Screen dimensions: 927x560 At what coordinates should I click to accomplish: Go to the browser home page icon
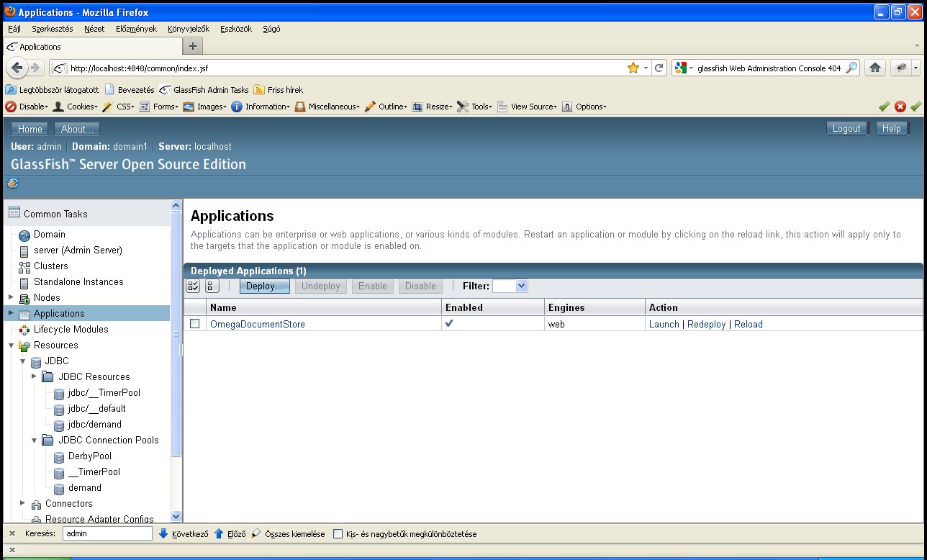(874, 68)
